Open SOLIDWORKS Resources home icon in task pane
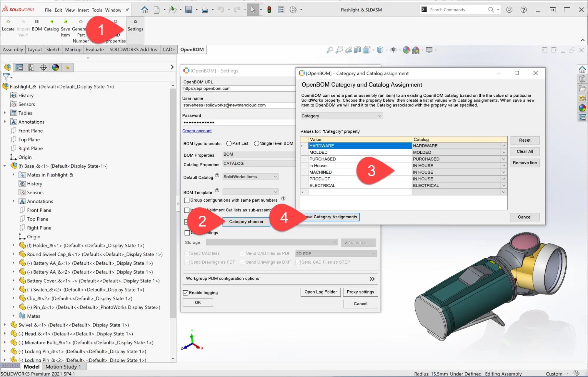 582,69
